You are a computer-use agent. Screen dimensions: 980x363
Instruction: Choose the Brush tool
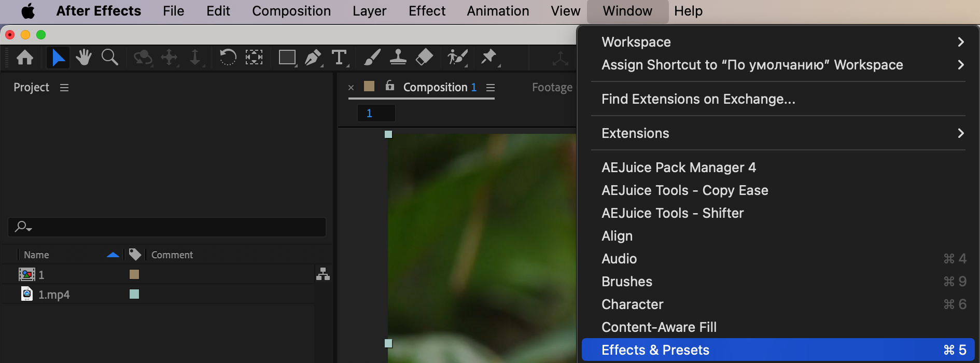(372, 57)
